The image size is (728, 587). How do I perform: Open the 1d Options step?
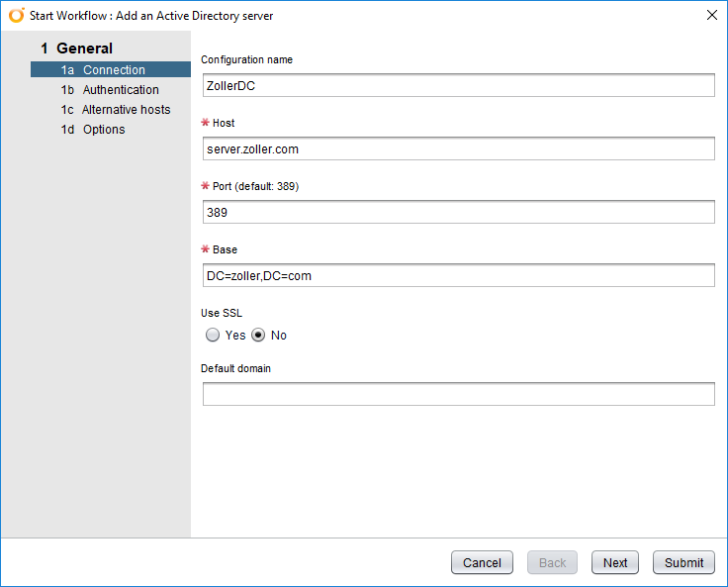pos(93,130)
